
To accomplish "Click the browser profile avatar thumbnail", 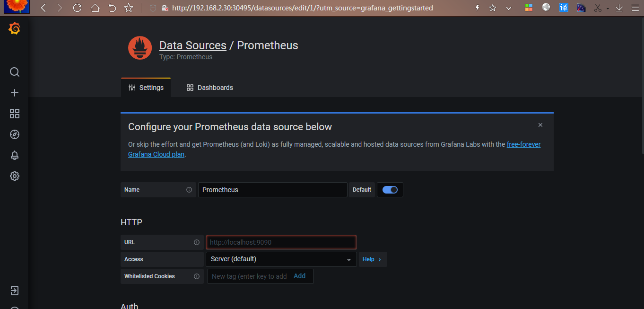I will [17, 7].
